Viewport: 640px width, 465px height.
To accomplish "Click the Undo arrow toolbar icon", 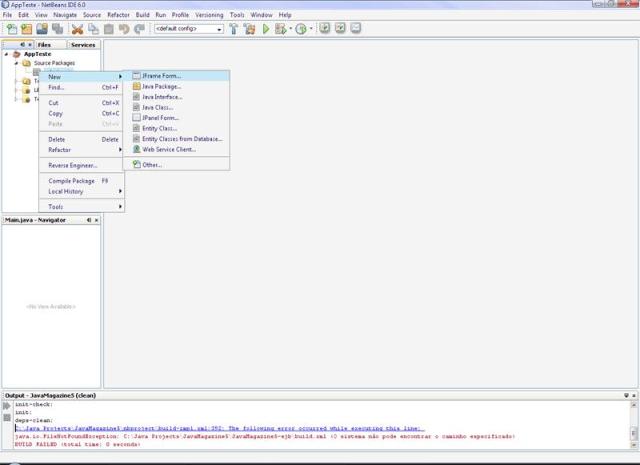I will (124, 29).
